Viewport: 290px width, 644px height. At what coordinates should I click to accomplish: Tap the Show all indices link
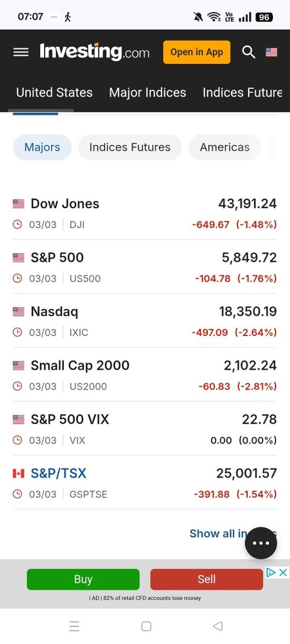pyautogui.click(x=233, y=533)
